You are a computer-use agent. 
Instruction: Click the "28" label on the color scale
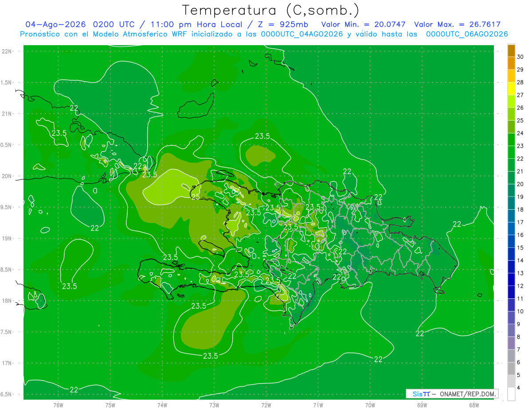tap(521, 82)
